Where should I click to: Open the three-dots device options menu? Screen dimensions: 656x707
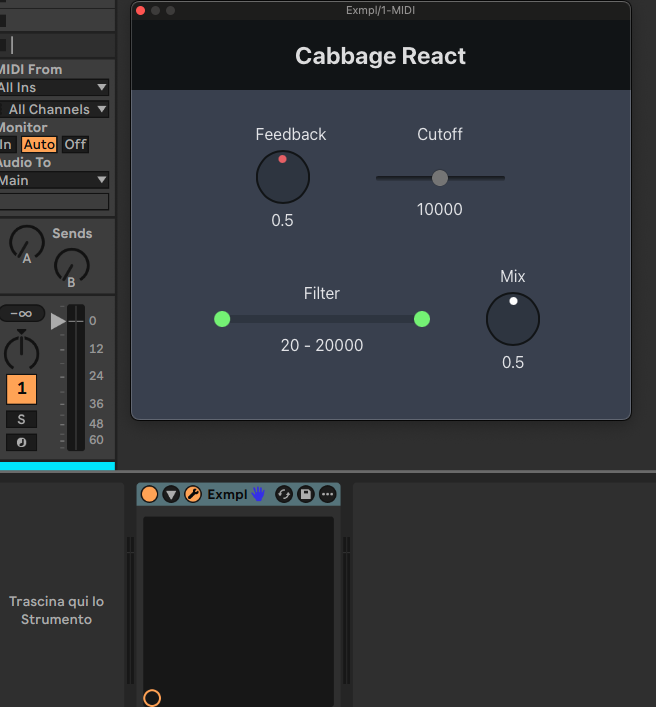click(x=328, y=494)
